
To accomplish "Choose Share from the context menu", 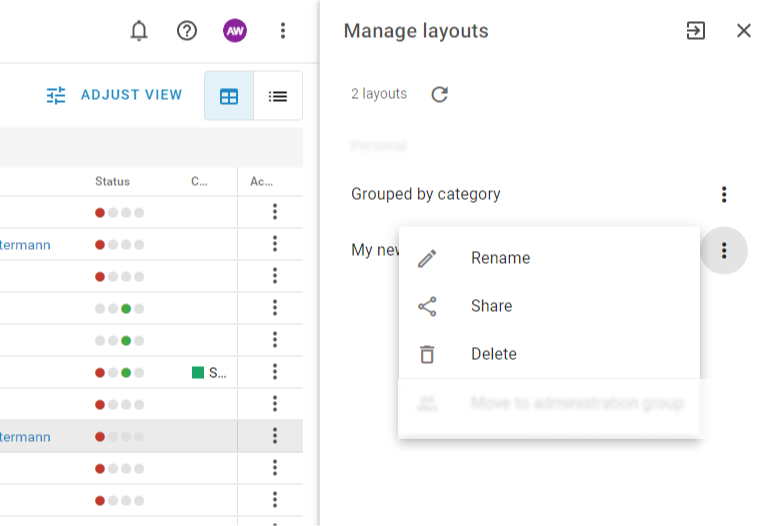I will [x=491, y=306].
